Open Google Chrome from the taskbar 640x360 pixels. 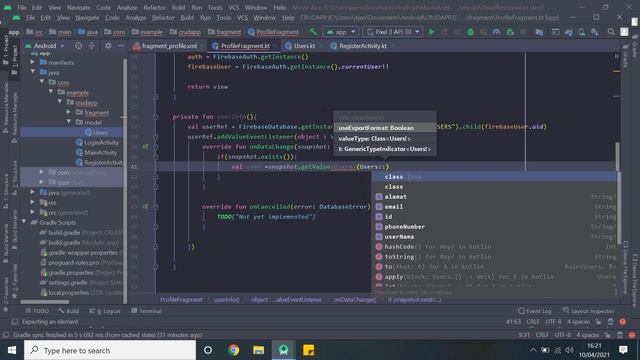[233, 350]
